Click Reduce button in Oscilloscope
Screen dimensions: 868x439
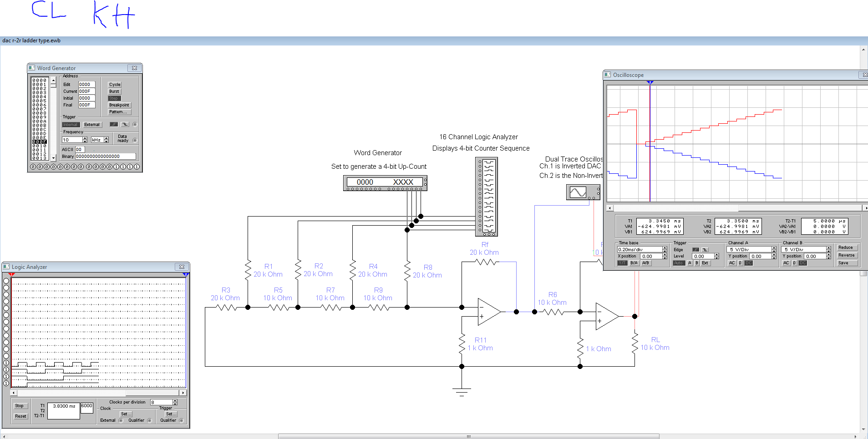click(847, 247)
